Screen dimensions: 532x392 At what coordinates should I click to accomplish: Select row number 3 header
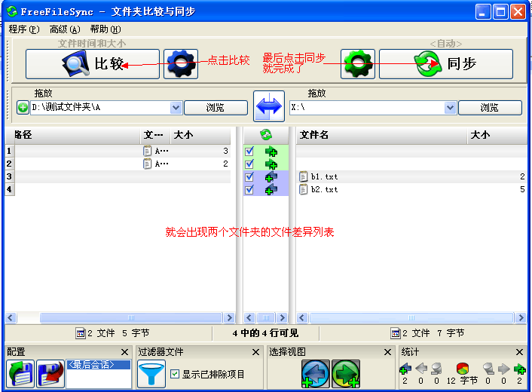click(9, 177)
